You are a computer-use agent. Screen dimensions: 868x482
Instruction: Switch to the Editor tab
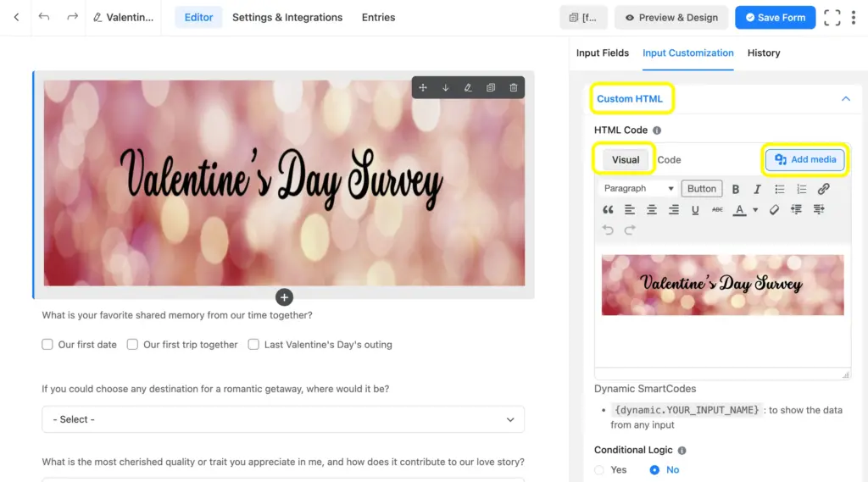click(x=198, y=18)
